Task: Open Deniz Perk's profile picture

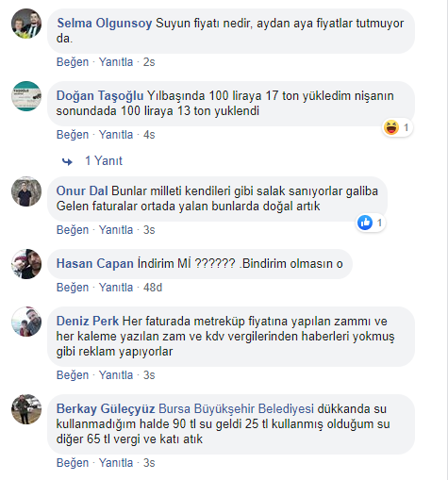Action: 26,322
